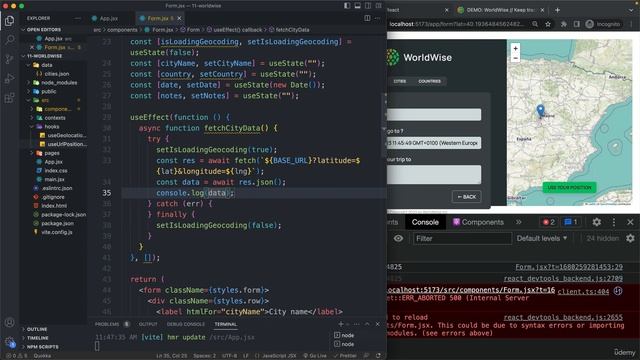Open the Run and Debug view

9,78
